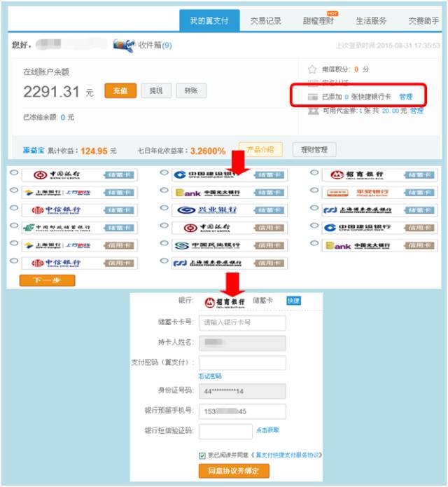Go to the 生活服务 tab
Screen dimensions: 448x487
[x=371, y=21]
